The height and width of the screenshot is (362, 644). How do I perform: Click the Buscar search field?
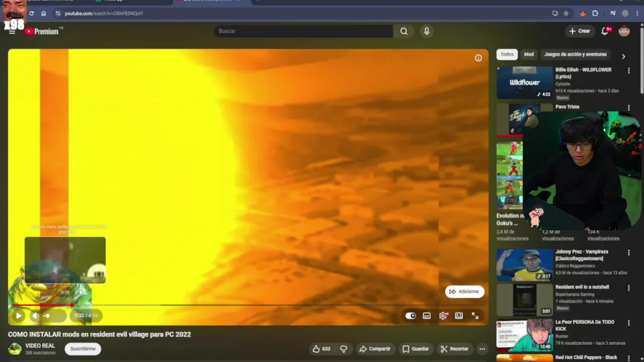click(x=303, y=31)
